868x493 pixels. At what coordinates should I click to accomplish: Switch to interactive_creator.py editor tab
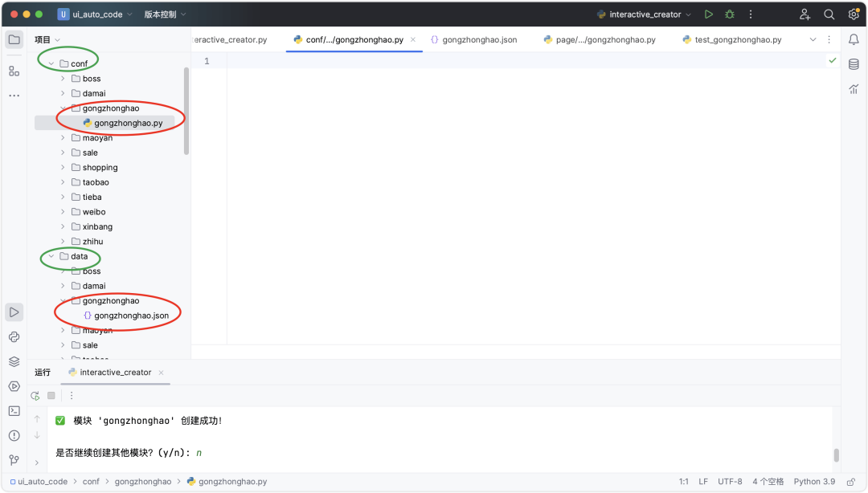click(229, 40)
